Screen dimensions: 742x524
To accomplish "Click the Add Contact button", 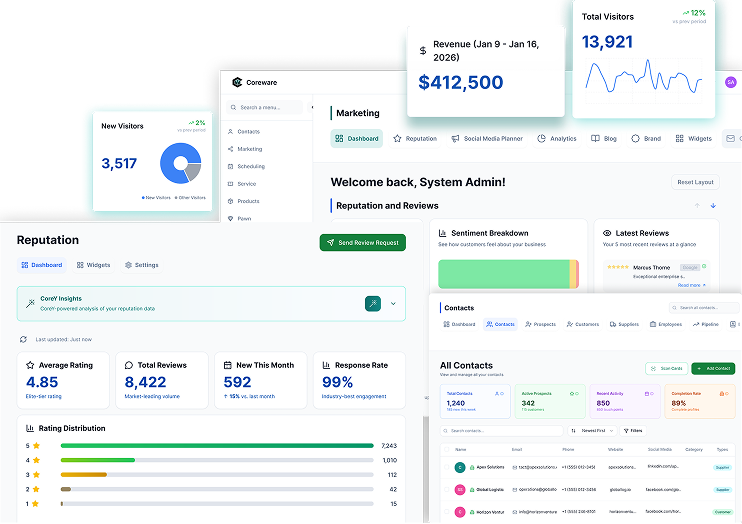I will point(713,368).
